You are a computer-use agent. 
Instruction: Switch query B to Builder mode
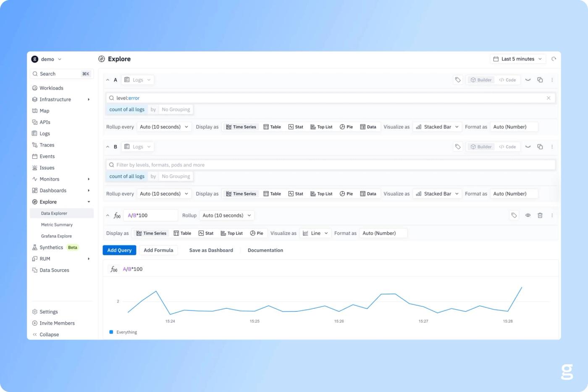pyautogui.click(x=481, y=147)
